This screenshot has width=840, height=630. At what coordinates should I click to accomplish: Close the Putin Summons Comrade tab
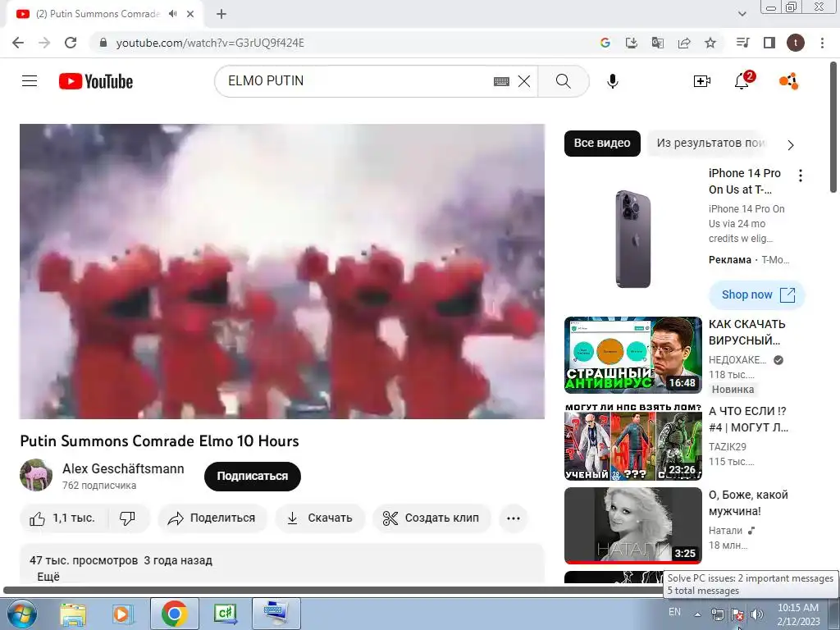point(190,14)
